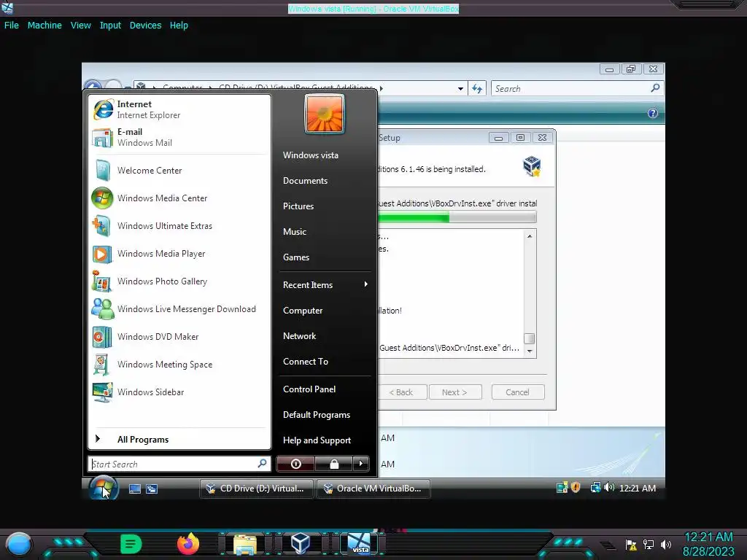Click VirtualBox cube icon in host taskbar
This screenshot has height=560, width=747.
[x=301, y=543]
